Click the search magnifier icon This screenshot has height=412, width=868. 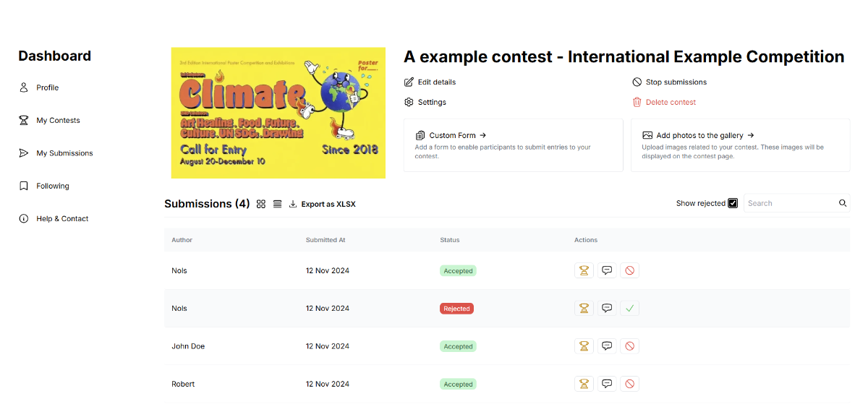coord(843,203)
